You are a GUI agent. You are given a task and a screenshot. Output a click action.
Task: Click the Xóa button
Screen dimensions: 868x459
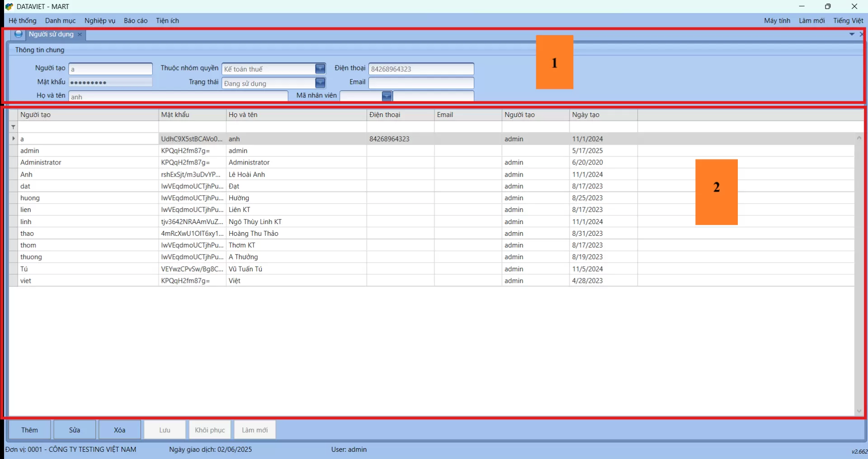120,430
